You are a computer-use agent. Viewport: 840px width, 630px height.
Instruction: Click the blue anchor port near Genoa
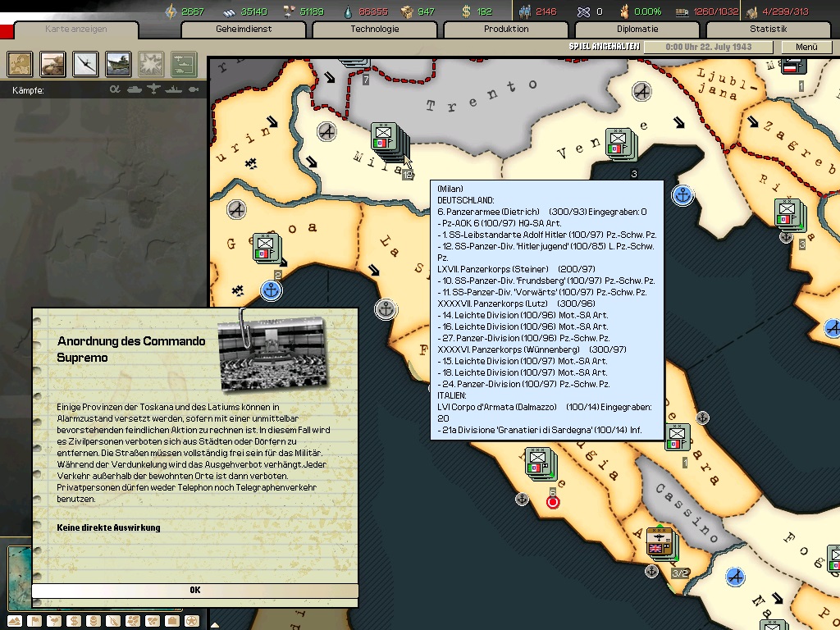pyautogui.click(x=271, y=290)
